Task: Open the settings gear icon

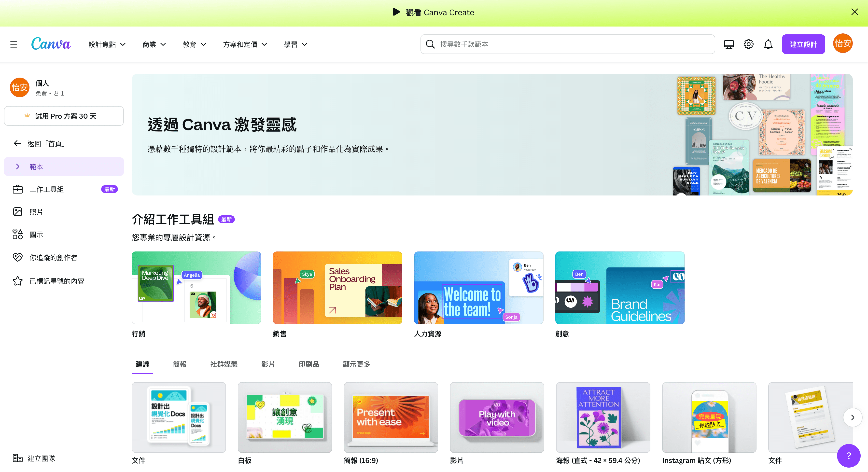Action: (x=748, y=44)
